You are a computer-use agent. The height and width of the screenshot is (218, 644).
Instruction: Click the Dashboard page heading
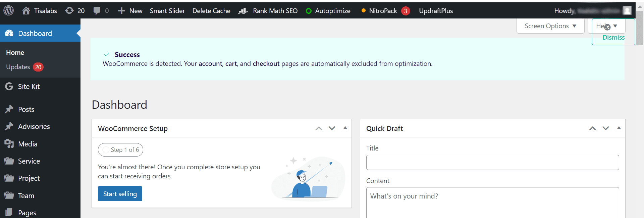pyautogui.click(x=119, y=105)
